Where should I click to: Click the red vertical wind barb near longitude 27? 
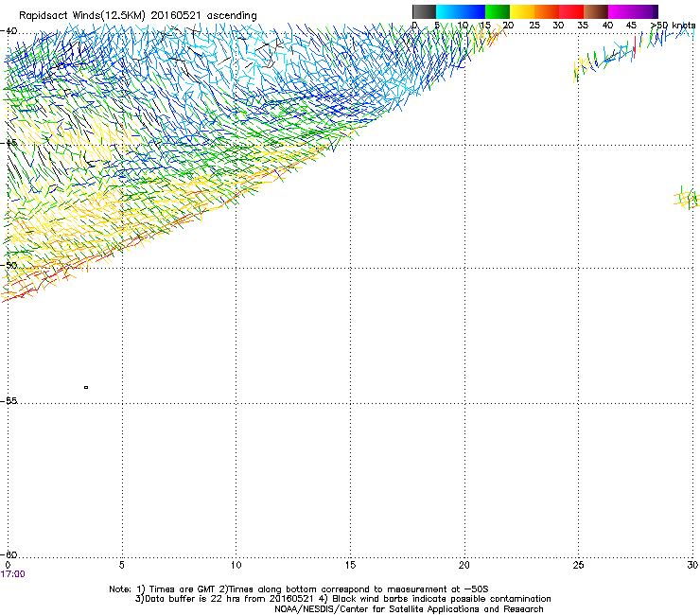(635, 47)
